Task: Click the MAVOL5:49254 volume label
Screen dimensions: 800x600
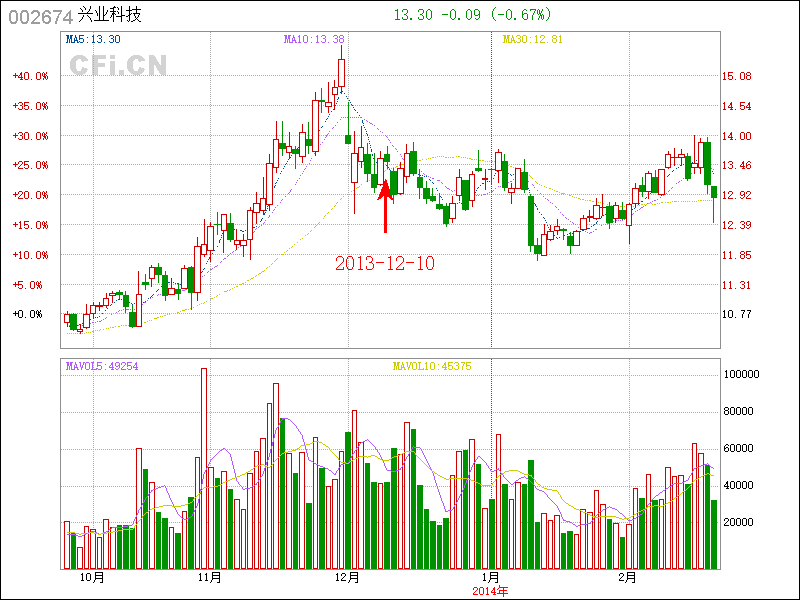Action: 101,367
